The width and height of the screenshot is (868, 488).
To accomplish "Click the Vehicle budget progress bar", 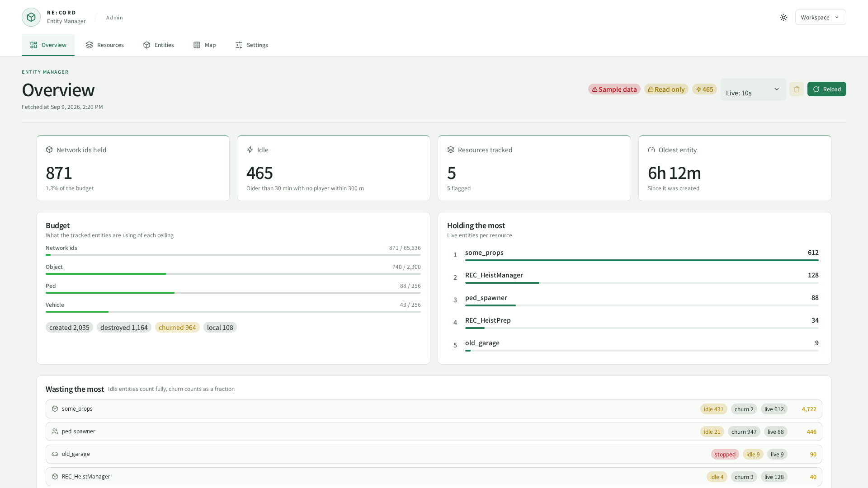I will click(x=233, y=312).
